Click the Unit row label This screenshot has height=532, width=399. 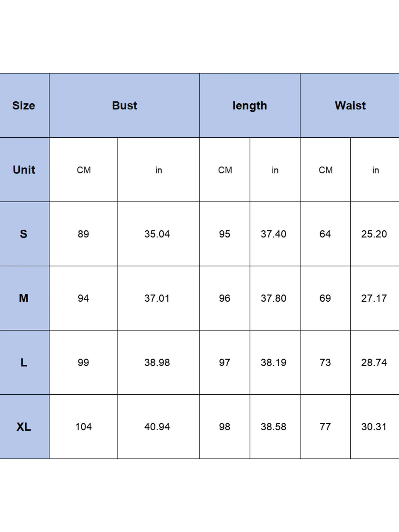click(24, 170)
